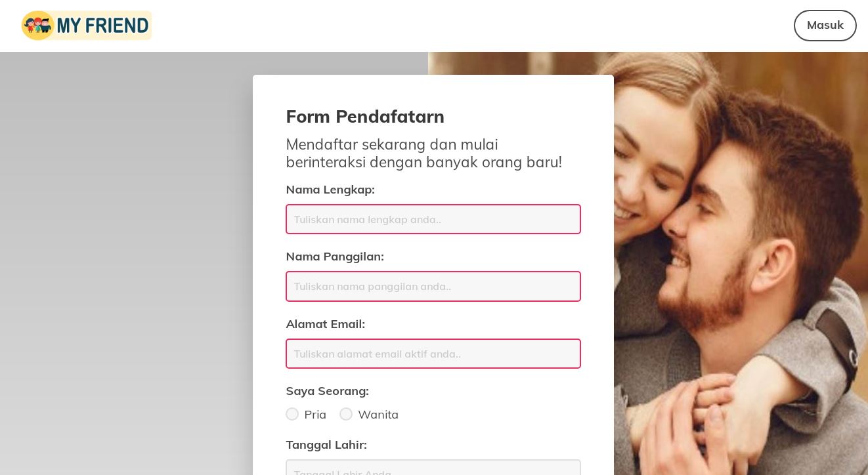Click the Tanggal Lahir field label
This screenshot has height=475, width=868.
[x=326, y=445]
